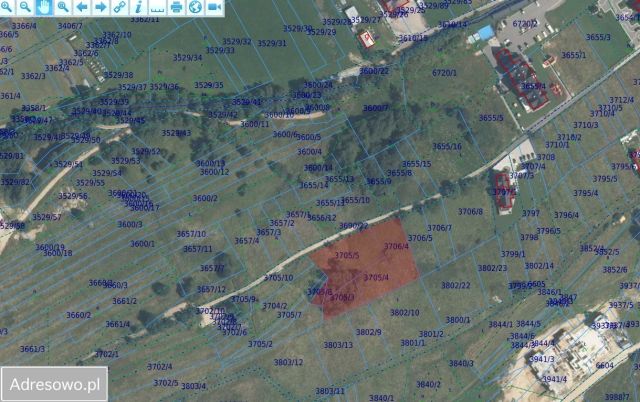This screenshot has width=640, height=402.
Task: Click parcel label 3803/13
Action: pos(338,345)
